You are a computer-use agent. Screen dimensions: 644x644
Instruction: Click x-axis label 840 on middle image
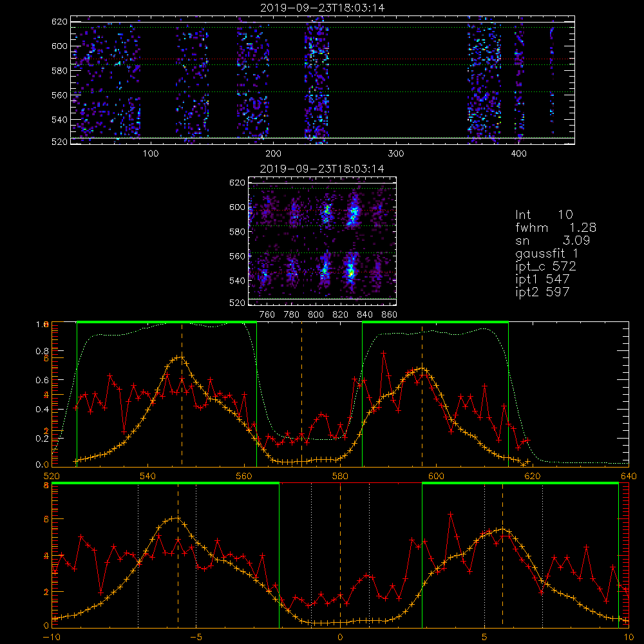tap(365, 315)
